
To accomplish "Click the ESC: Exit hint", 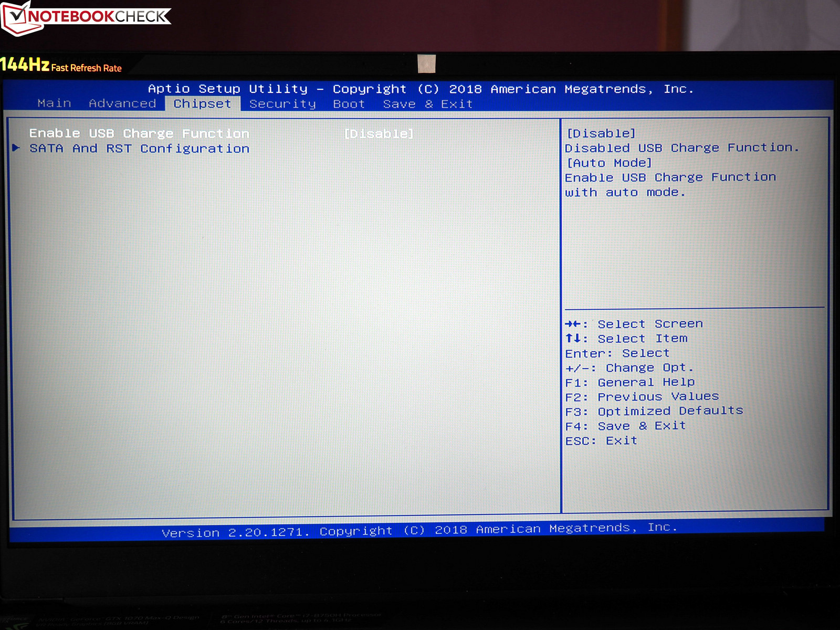I will pos(601,440).
